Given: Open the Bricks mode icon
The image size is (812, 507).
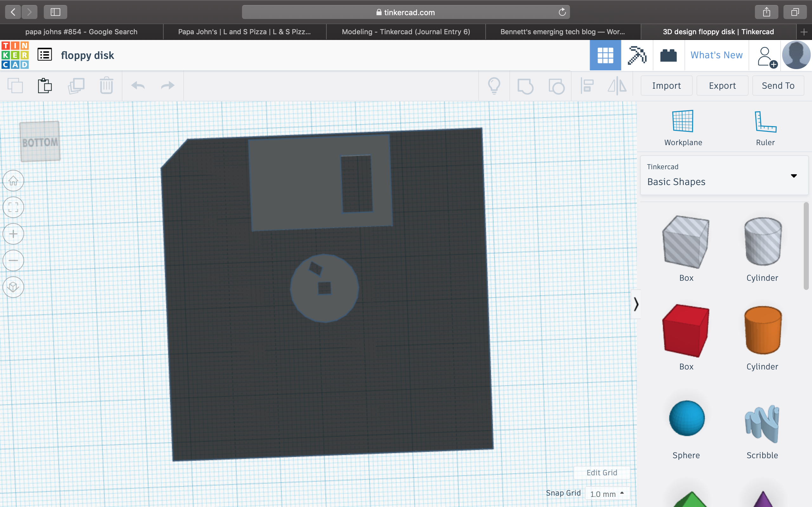Looking at the screenshot, I should (x=668, y=55).
